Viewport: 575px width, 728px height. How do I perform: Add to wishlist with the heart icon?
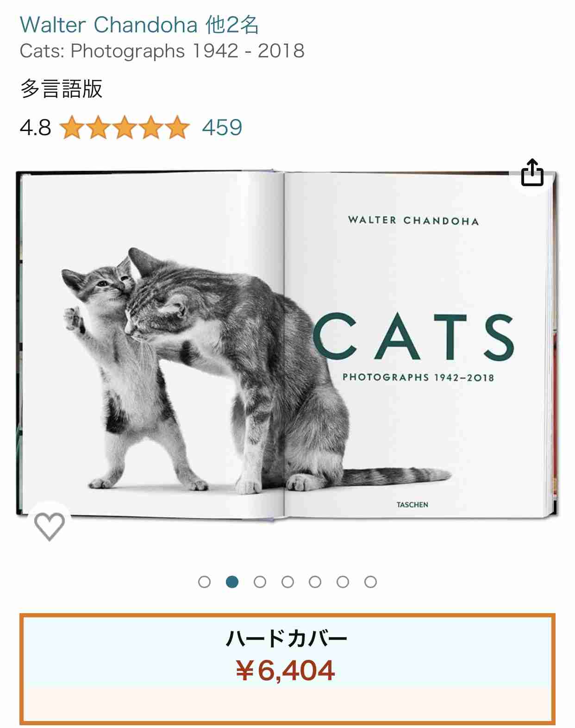[x=50, y=525]
